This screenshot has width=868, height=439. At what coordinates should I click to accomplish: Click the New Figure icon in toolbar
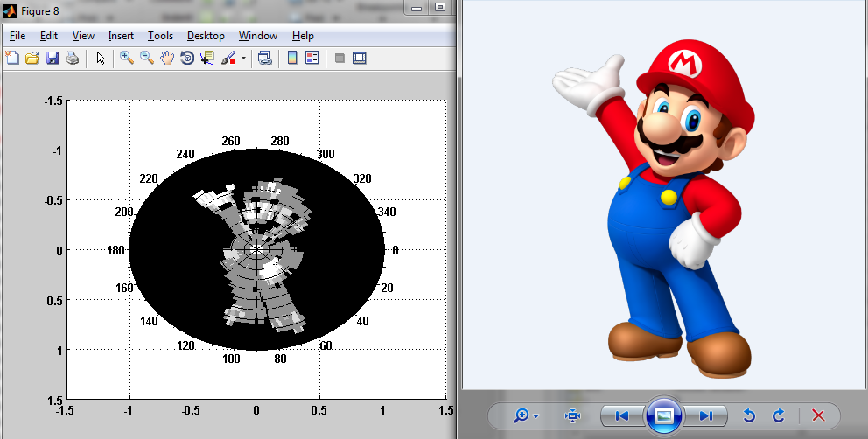click(11, 58)
